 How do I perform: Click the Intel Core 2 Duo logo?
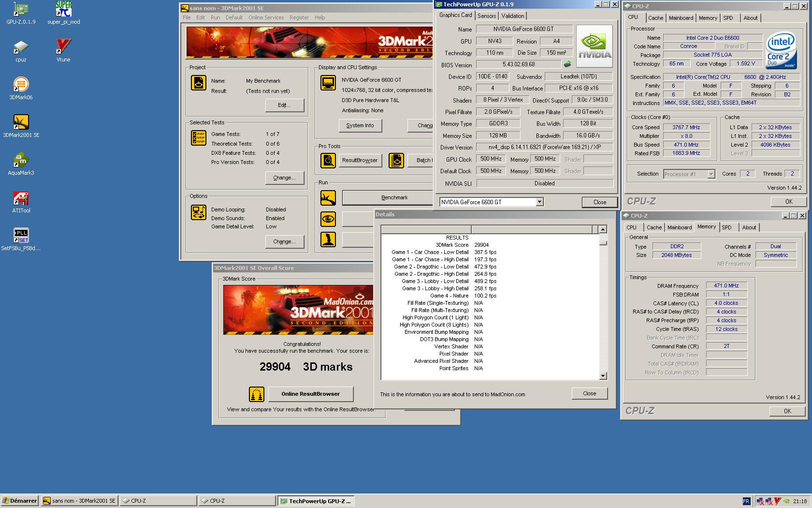click(781, 50)
